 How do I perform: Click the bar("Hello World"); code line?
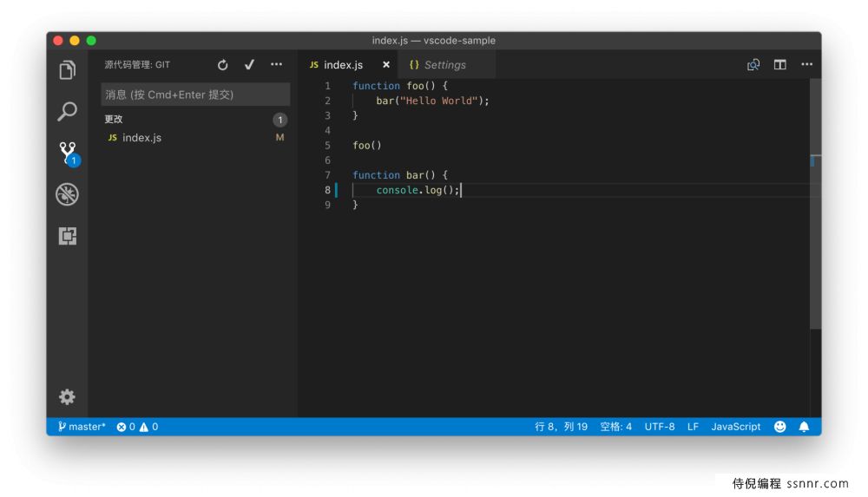[x=432, y=101]
